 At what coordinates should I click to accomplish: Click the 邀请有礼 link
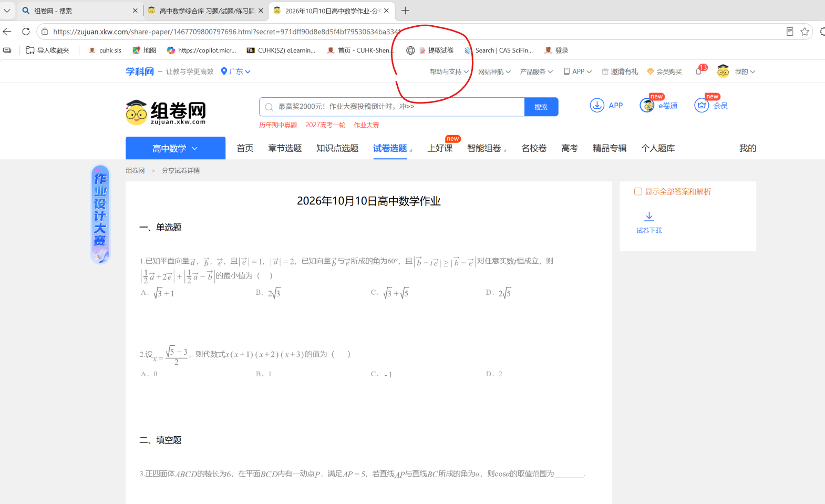point(620,71)
